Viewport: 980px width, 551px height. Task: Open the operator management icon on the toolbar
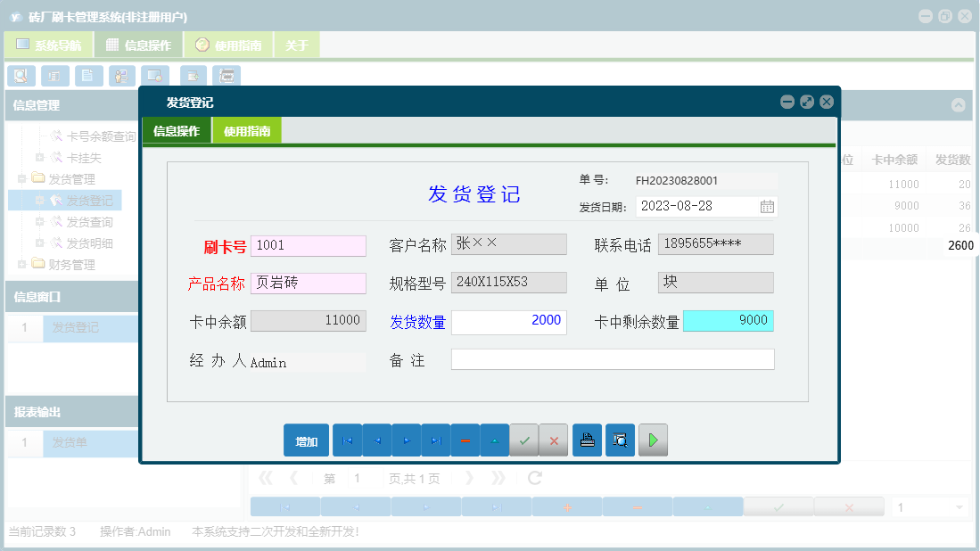(121, 76)
